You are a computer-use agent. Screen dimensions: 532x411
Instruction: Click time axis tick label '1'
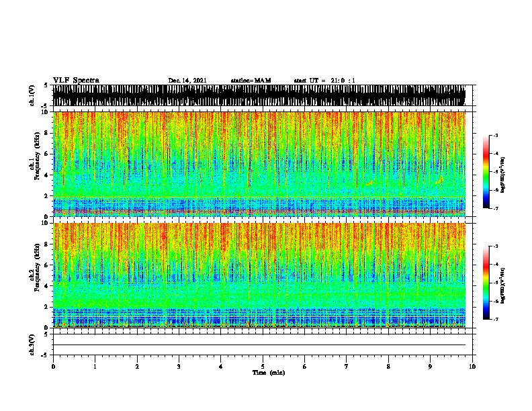[x=95, y=366]
